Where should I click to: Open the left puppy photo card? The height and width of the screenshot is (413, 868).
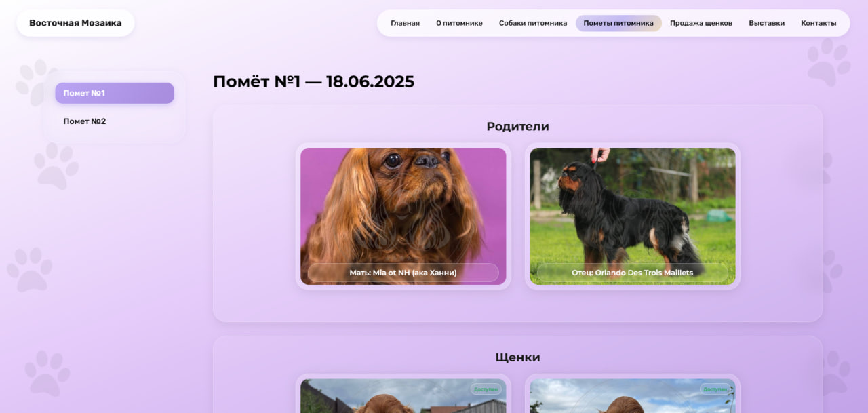click(403, 401)
